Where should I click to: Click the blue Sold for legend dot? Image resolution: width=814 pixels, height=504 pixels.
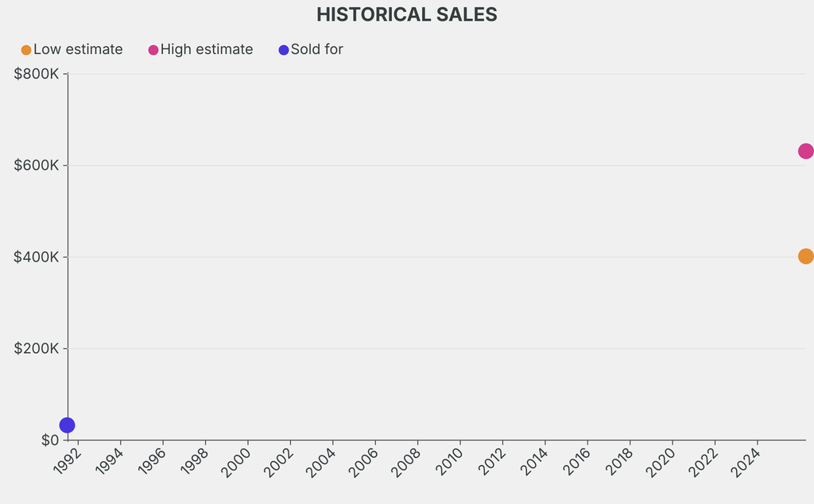point(284,50)
